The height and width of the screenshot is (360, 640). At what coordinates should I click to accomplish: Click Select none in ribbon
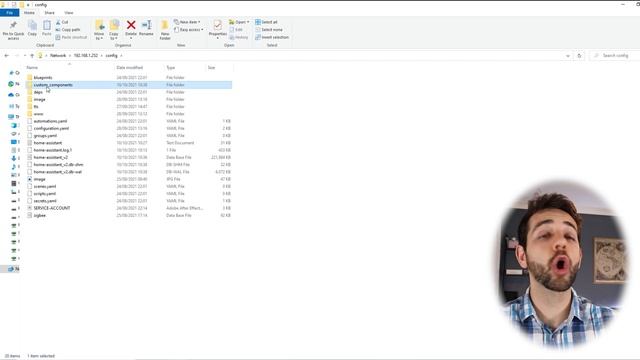point(269,30)
